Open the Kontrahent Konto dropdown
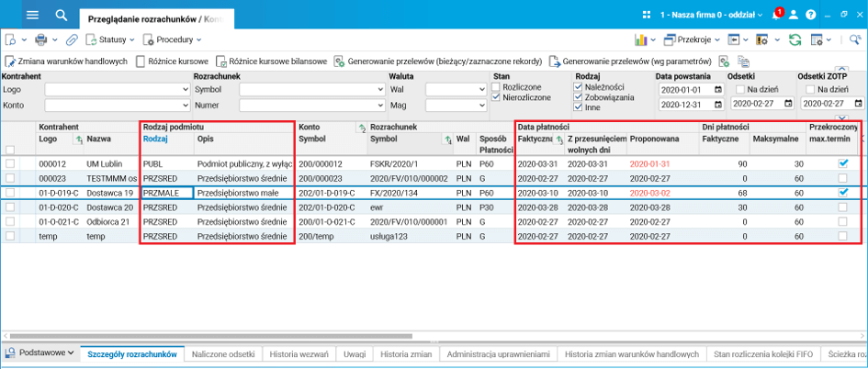The width and height of the screenshot is (868, 369). coord(185,104)
